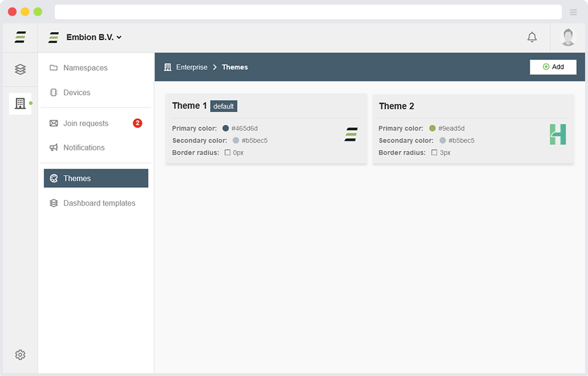588x376 pixels.
Task: Open settings gear at bottom left
Action: [x=20, y=354]
